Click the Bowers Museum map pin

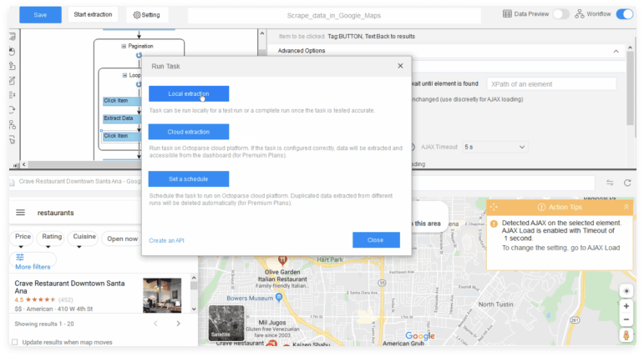pos(279,297)
